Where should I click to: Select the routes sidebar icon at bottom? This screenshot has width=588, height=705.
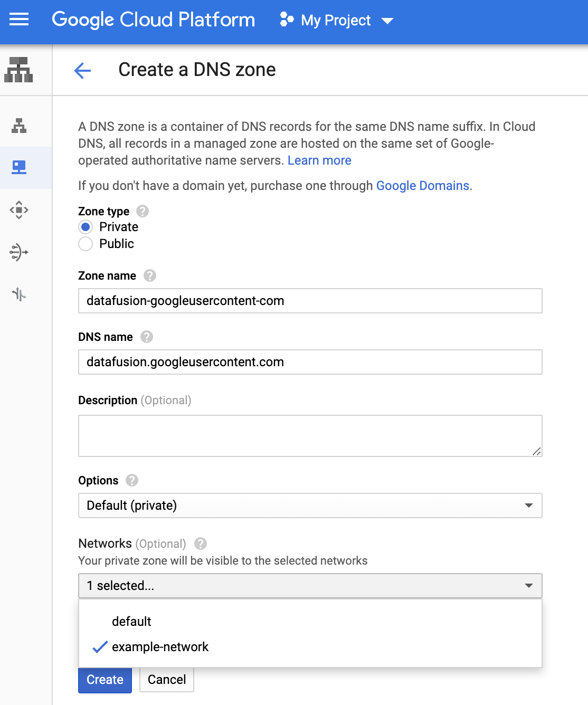coord(18,294)
